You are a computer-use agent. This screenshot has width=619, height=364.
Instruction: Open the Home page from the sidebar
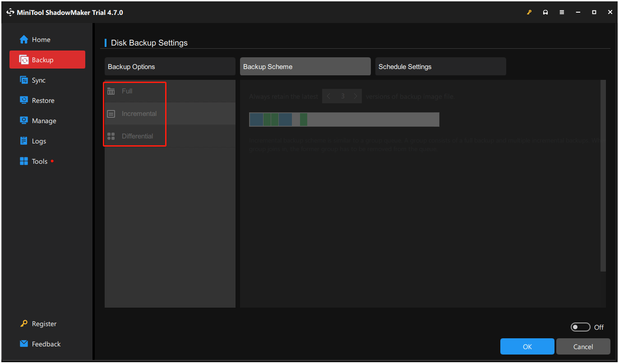pyautogui.click(x=35, y=40)
